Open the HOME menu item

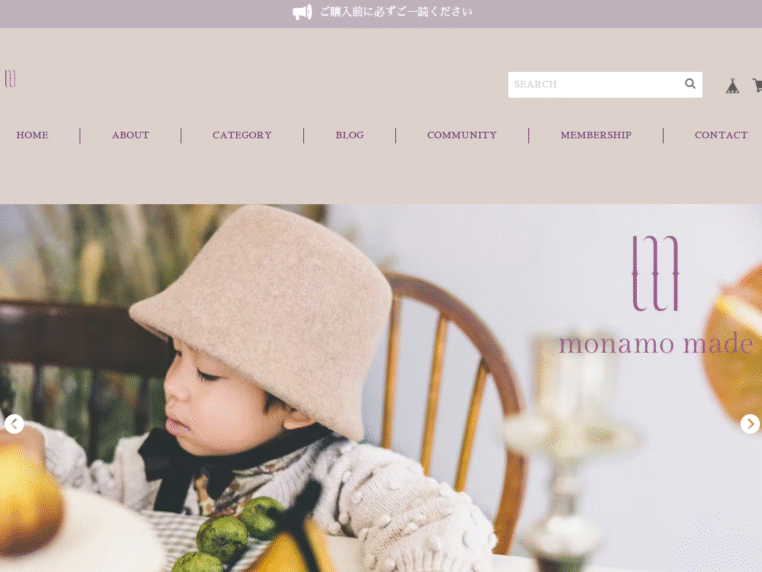point(32,135)
